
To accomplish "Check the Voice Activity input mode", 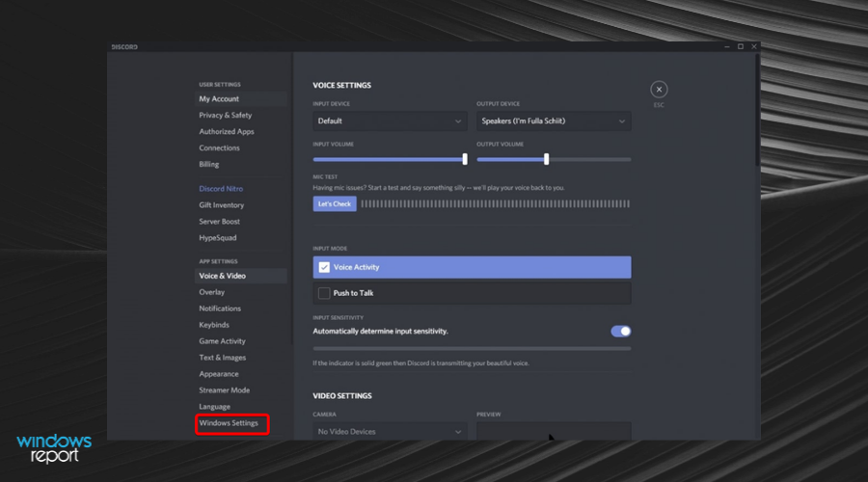I will pos(324,267).
